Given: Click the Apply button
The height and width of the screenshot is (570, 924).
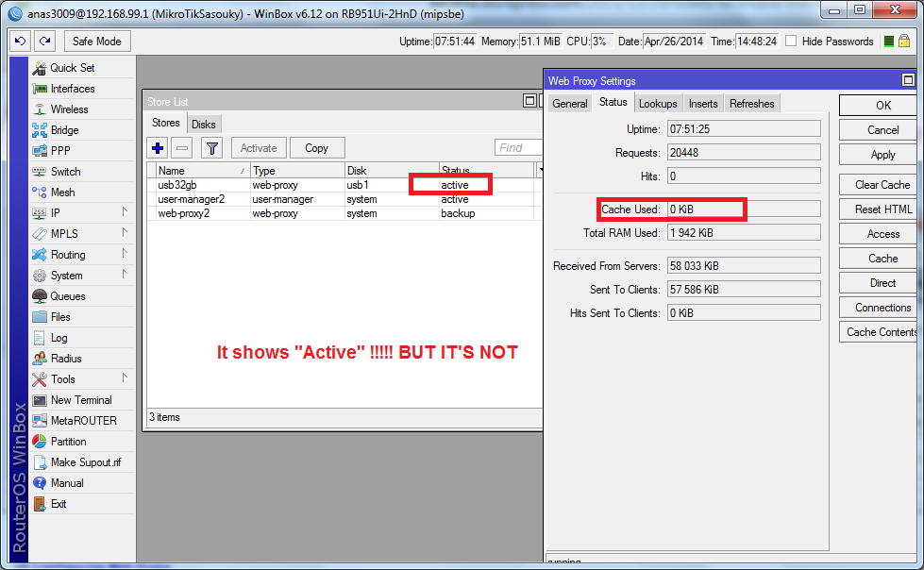Looking at the screenshot, I should pos(878,155).
